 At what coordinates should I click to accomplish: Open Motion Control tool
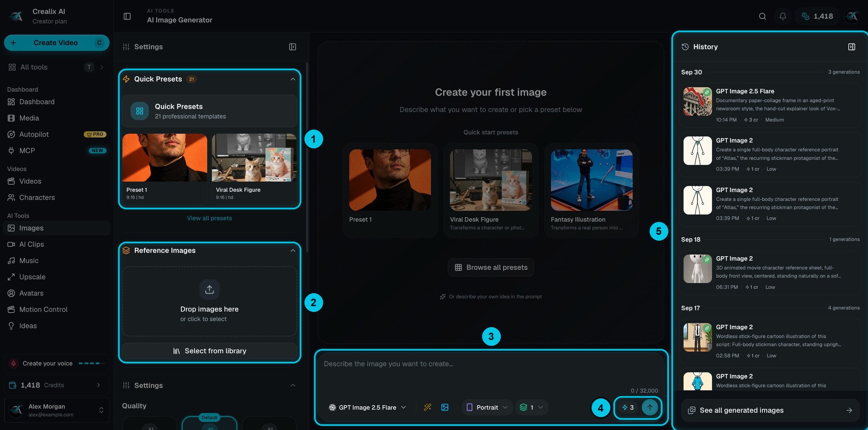(x=56, y=310)
